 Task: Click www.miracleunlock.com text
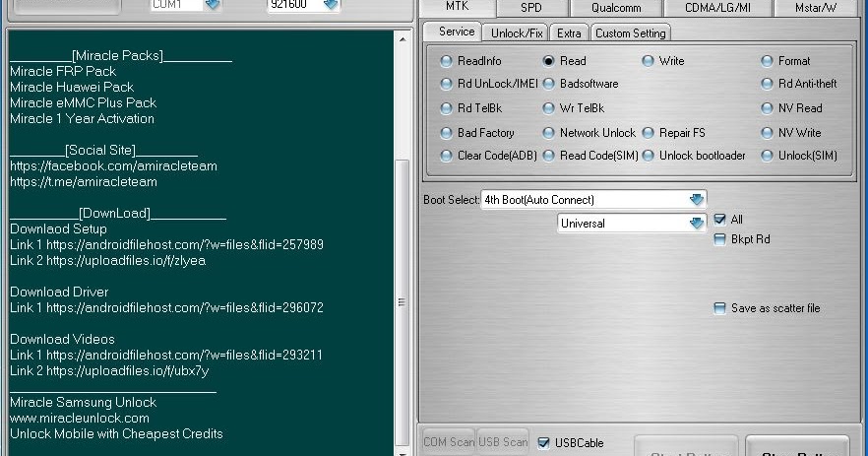(80, 419)
